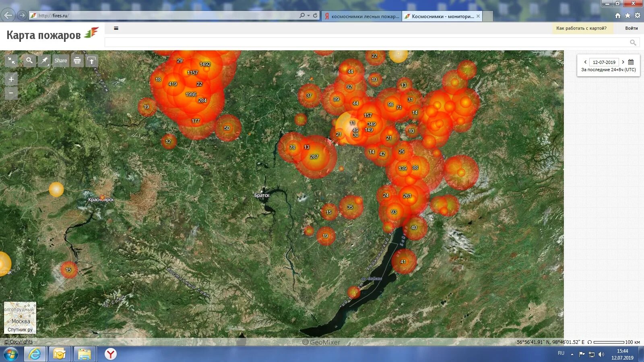Collapse the map fullscreen view
The height and width of the screenshot is (362, 644).
tap(12, 61)
